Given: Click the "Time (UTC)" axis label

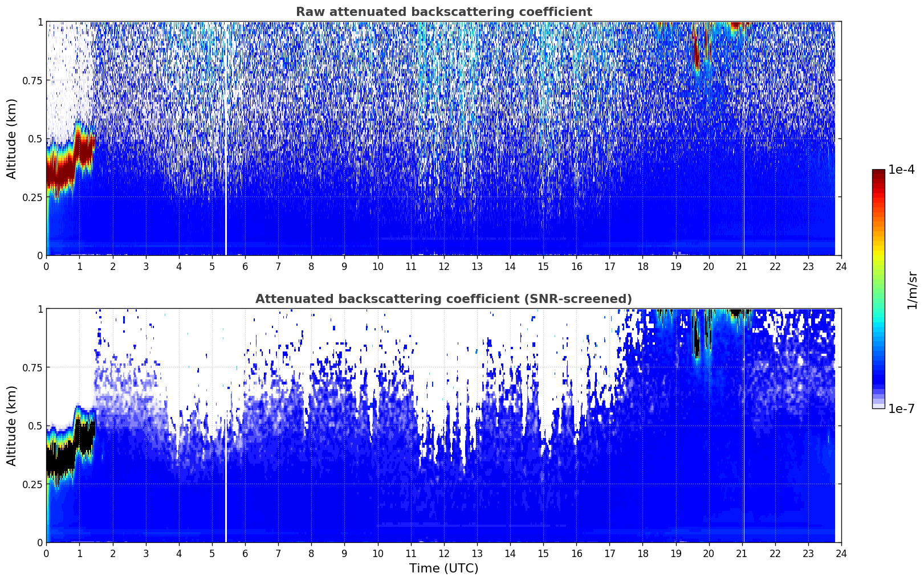Looking at the screenshot, I should (443, 568).
